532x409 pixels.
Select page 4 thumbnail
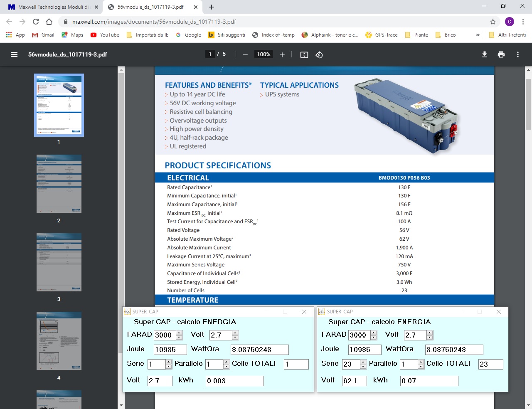point(59,341)
